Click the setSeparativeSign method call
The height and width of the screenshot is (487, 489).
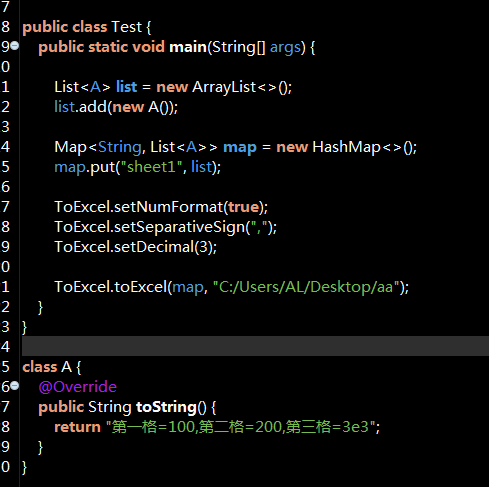click(180, 227)
